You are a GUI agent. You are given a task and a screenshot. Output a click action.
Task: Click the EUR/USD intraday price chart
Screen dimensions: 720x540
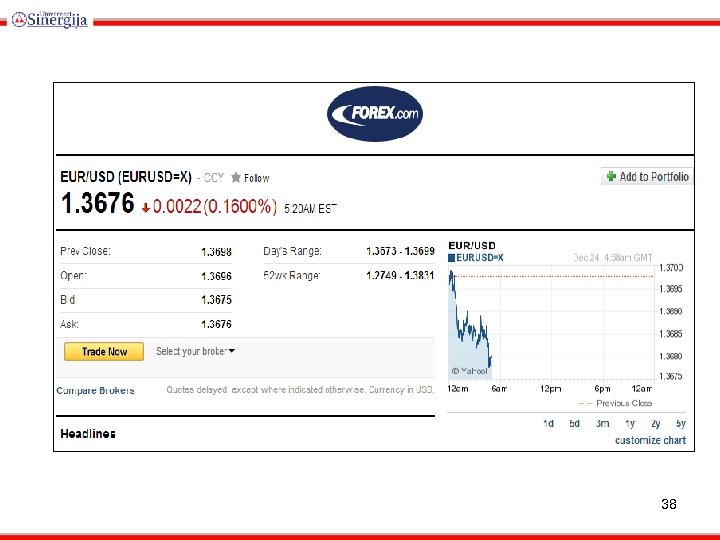tap(551, 324)
